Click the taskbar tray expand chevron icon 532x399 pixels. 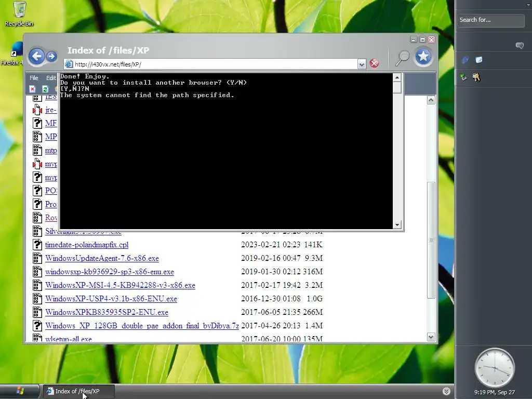click(x=446, y=391)
